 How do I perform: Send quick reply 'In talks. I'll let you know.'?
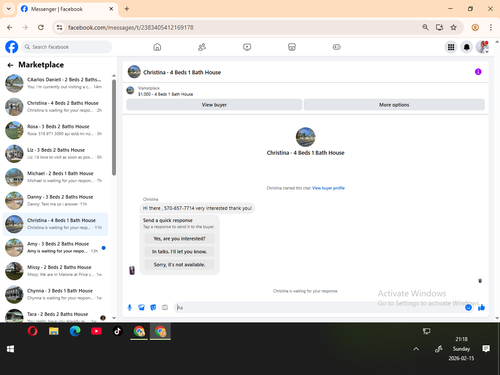tap(179, 252)
